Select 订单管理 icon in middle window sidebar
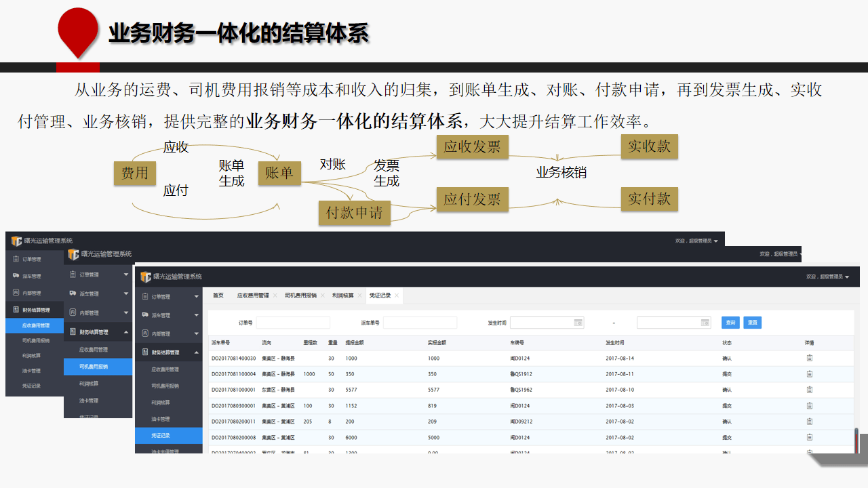Image resolution: width=868 pixels, height=488 pixels. pos(73,274)
